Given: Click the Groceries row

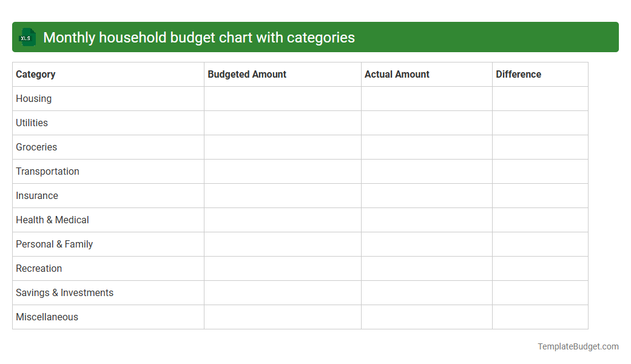Looking at the screenshot, I should coord(36,147).
